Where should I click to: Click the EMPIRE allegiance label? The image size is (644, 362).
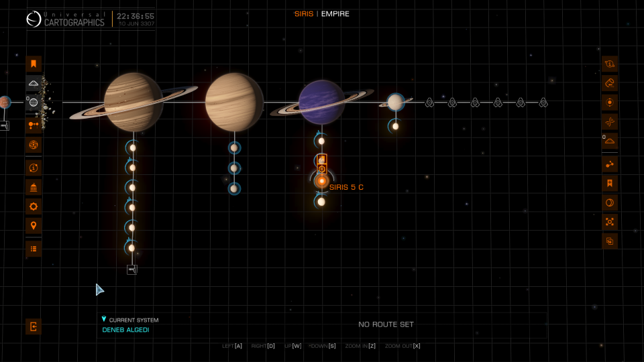point(335,14)
